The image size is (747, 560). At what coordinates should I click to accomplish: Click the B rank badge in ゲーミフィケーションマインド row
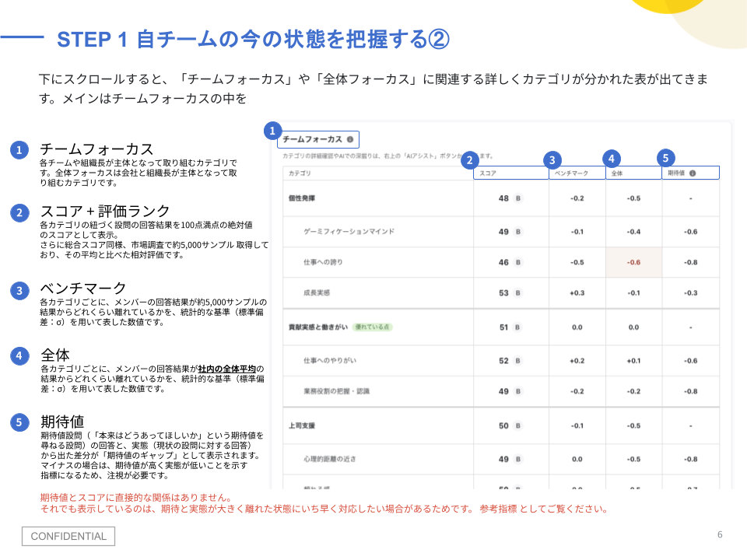[518, 232]
